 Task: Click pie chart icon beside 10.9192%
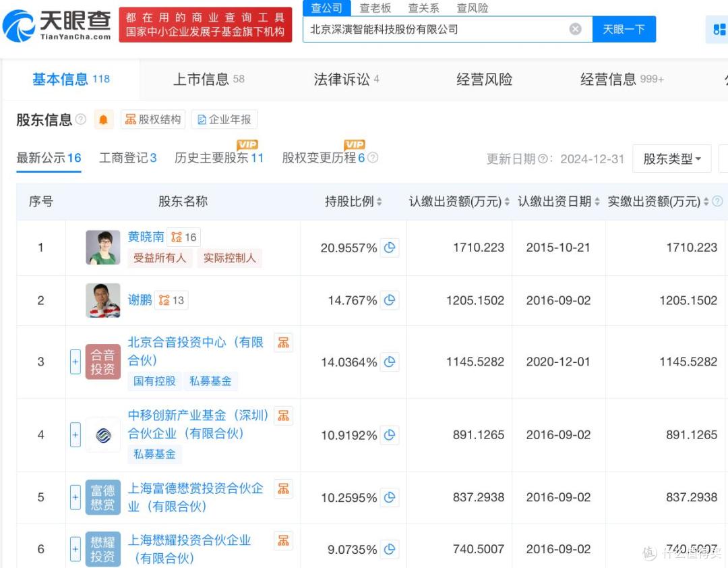(390, 434)
